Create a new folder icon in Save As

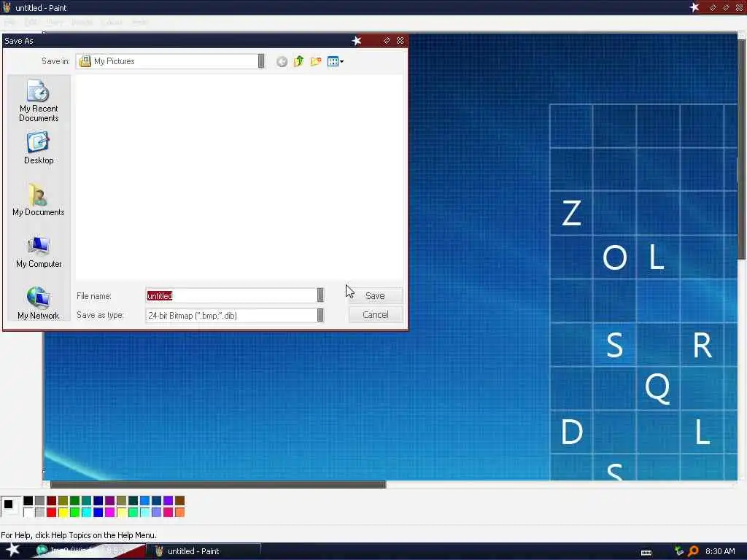point(316,61)
